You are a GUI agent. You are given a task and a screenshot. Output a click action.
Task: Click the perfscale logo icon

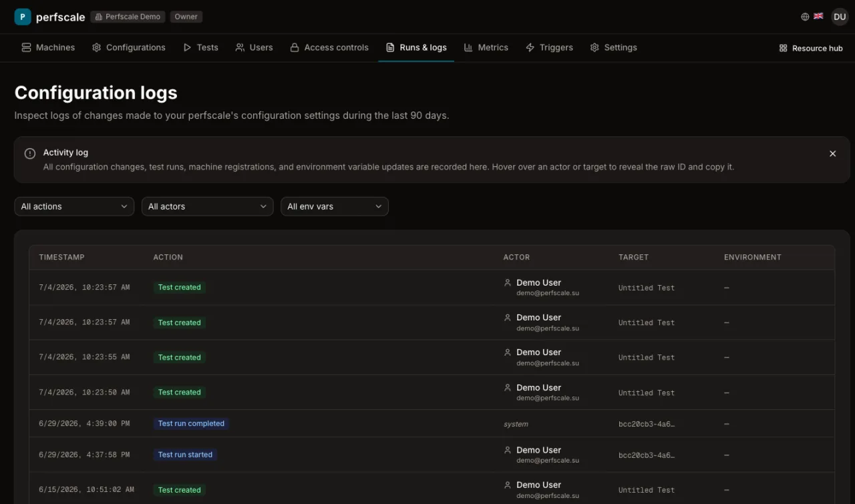point(23,17)
